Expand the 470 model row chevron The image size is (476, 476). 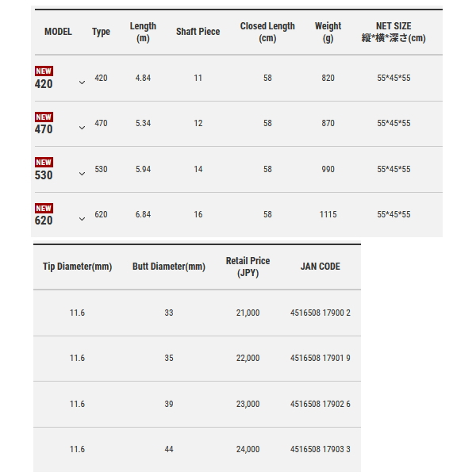82,128
